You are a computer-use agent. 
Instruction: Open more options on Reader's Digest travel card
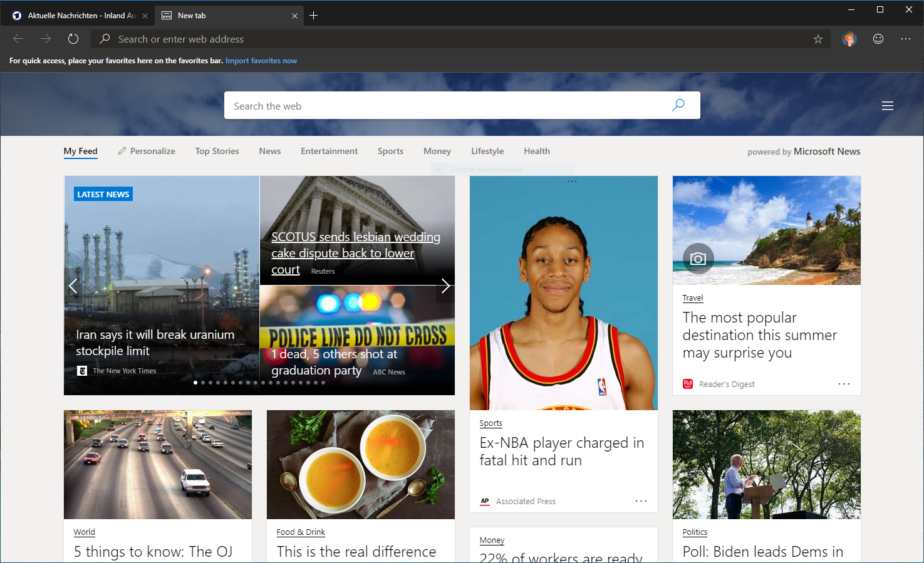844,384
